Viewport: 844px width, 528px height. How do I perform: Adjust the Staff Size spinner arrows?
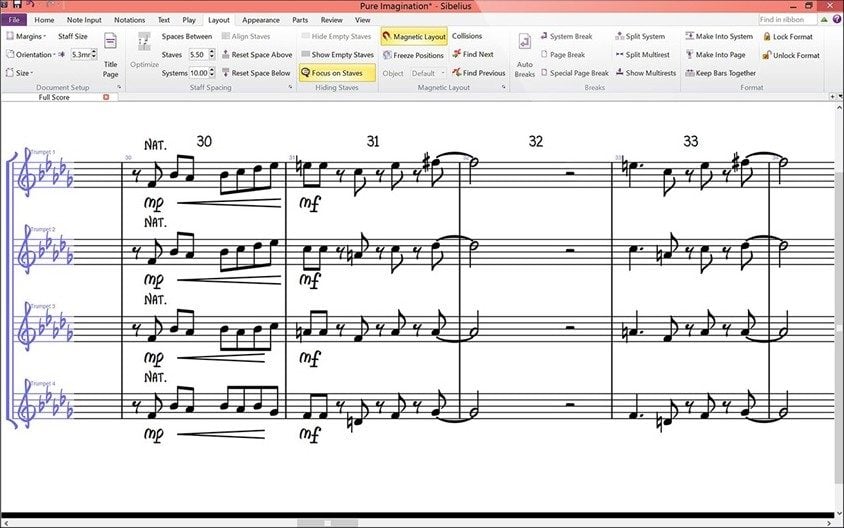pos(94,54)
